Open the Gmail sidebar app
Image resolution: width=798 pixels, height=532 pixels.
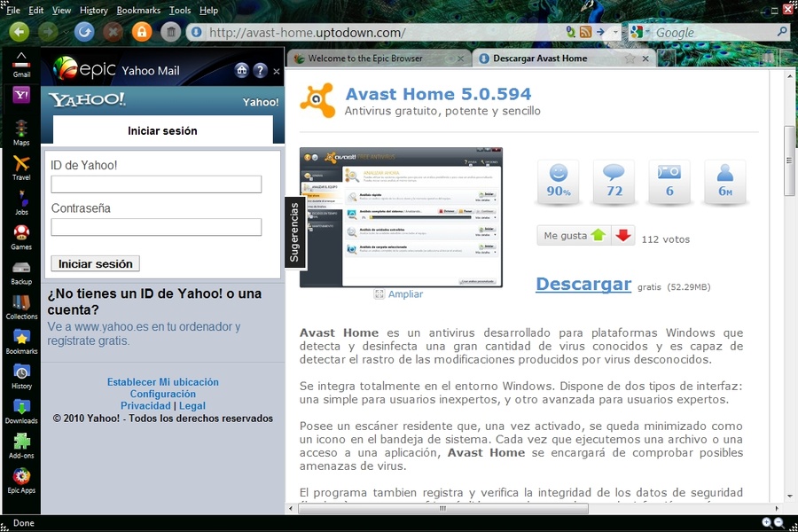[x=21, y=63]
